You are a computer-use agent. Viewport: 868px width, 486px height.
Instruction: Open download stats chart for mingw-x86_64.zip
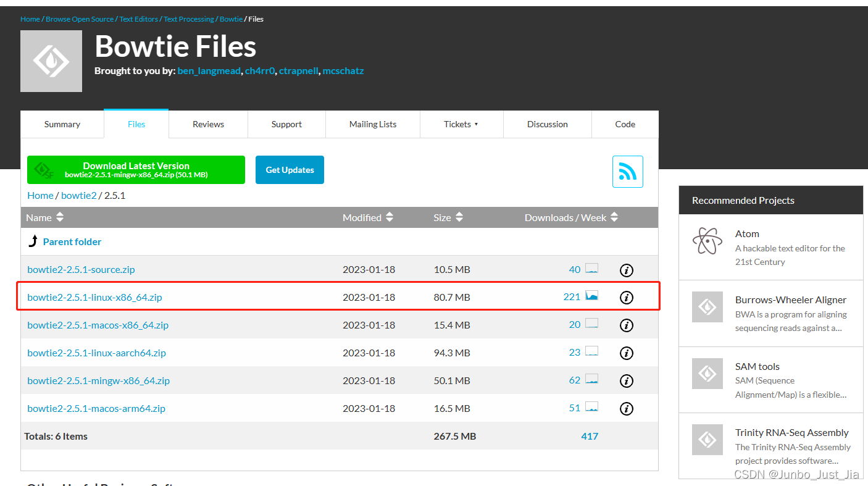click(x=592, y=380)
